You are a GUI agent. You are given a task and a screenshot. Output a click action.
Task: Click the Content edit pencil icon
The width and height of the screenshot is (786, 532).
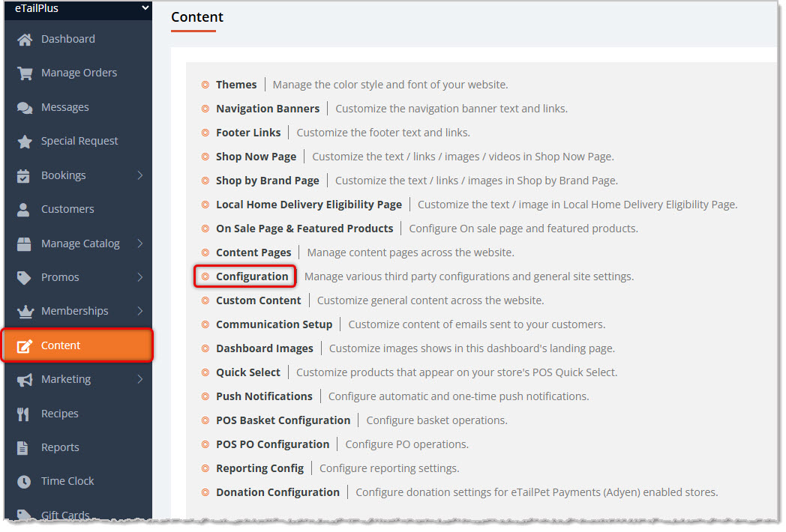25,345
